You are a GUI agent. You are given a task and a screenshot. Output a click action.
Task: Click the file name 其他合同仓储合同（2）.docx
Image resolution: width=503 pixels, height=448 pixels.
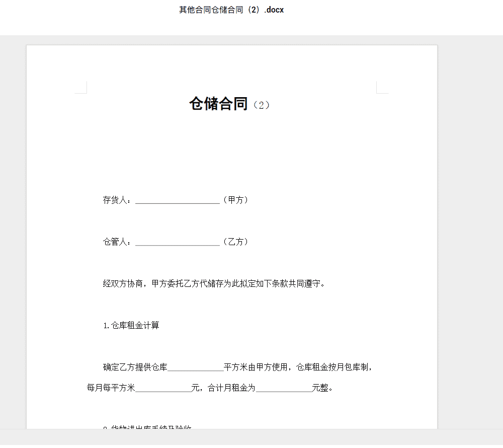pyautogui.click(x=231, y=10)
